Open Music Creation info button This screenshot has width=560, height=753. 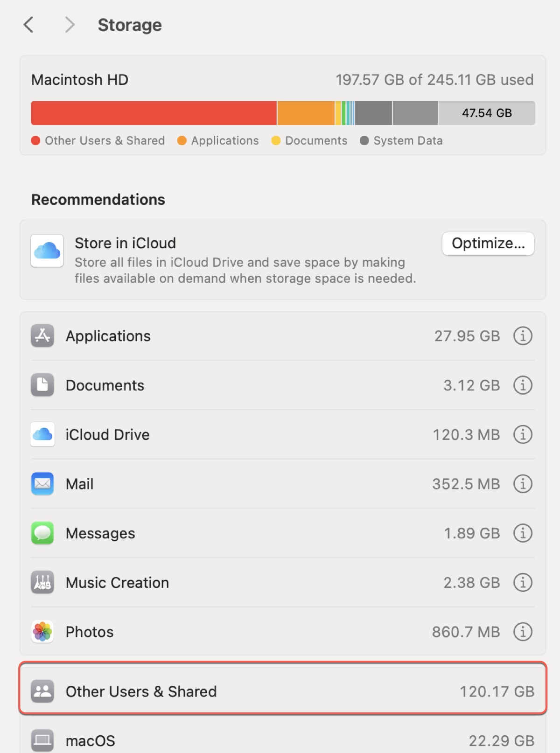[523, 583]
